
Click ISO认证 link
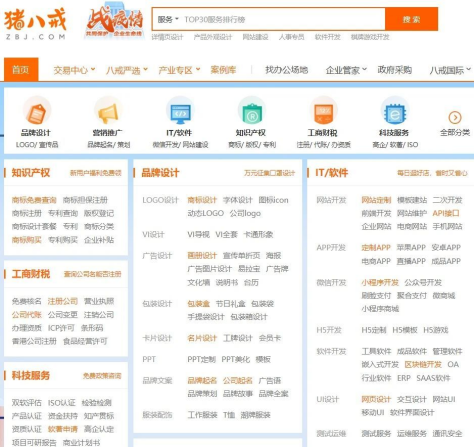62,403
